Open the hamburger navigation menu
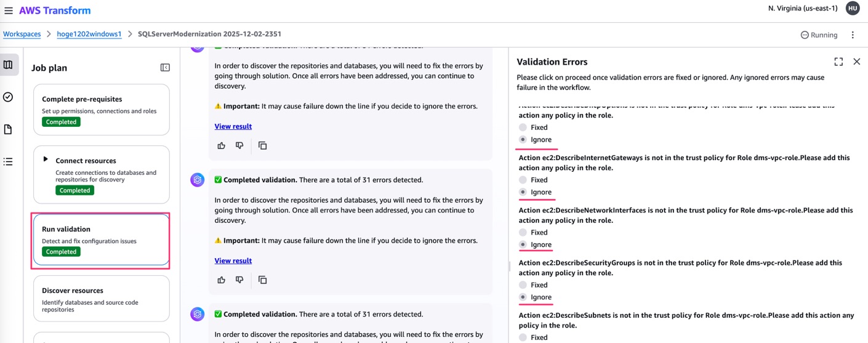Viewport: 868px width, 343px height. [x=9, y=10]
